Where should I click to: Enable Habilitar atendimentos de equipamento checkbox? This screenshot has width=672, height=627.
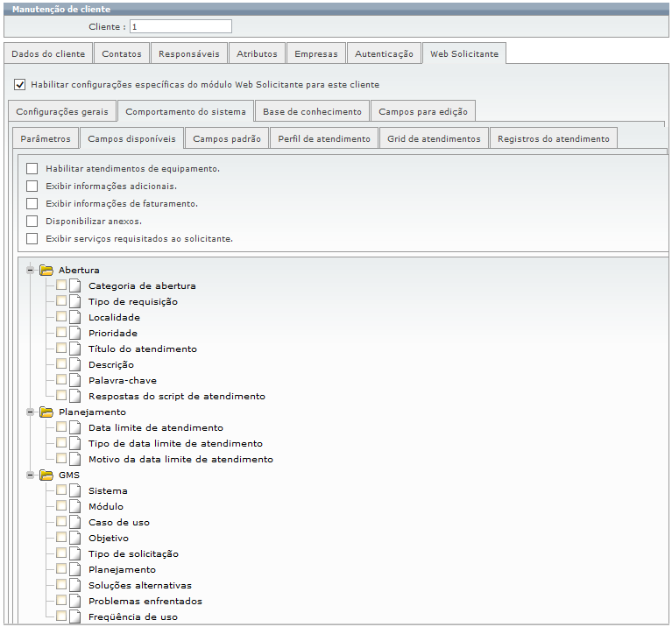tap(32, 168)
